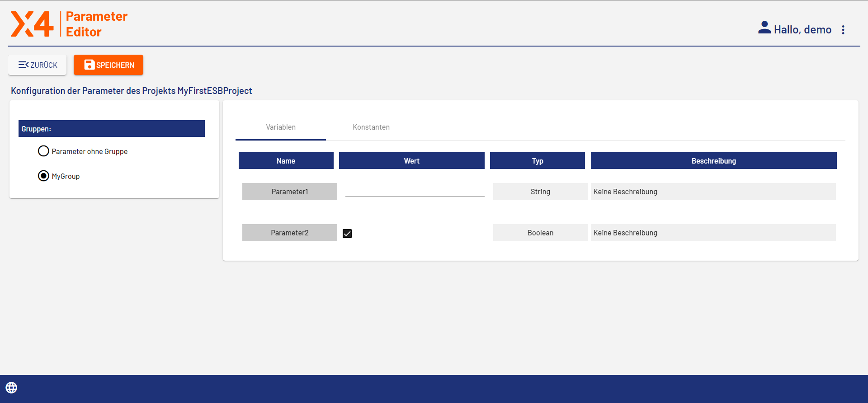Click the Zurück button
The height and width of the screenshot is (403, 868).
[38, 65]
